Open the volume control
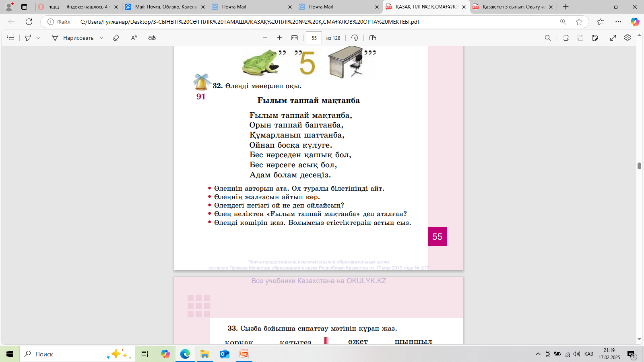Image resolution: width=644 pixels, height=362 pixels. pyautogui.click(x=577, y=354)
